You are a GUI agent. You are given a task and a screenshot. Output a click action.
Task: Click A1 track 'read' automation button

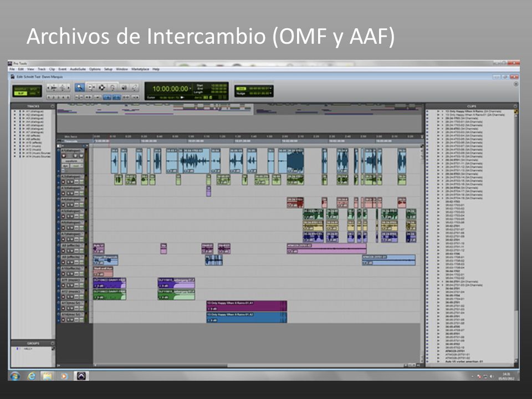76,166
